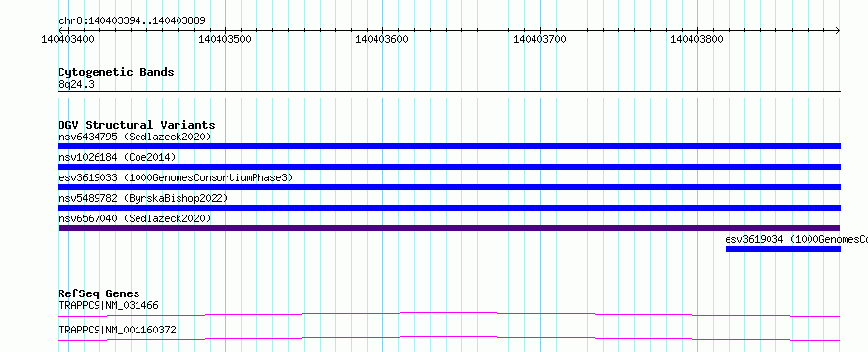Click the ruler position 140403600
This screenshot has width=868, height=352.
(382, 39)
